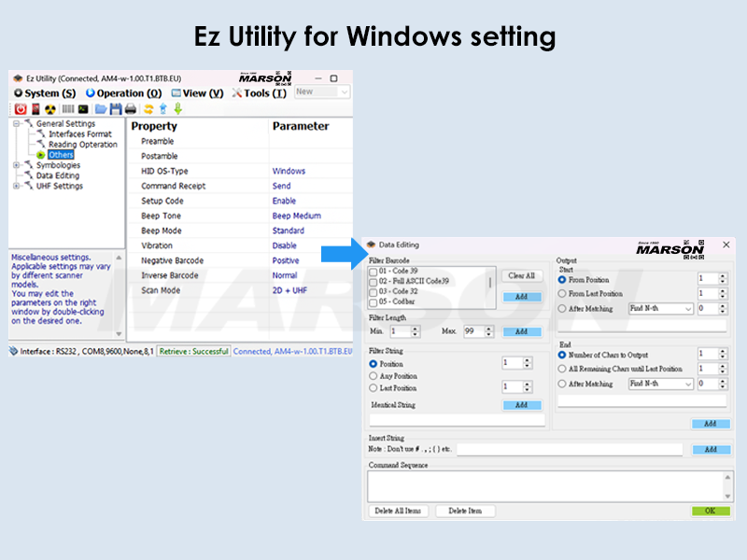Click the barcode toolbar icon

(68, 109)
